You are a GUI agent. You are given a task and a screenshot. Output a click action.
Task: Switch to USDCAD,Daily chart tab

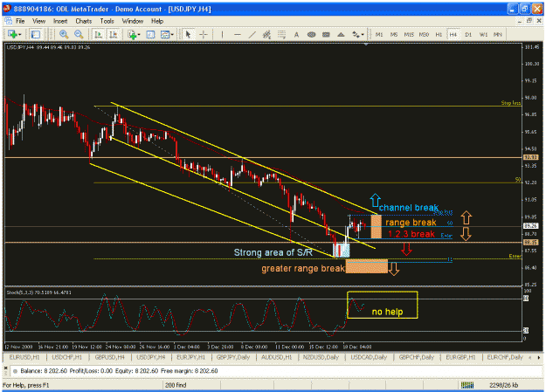369,357
